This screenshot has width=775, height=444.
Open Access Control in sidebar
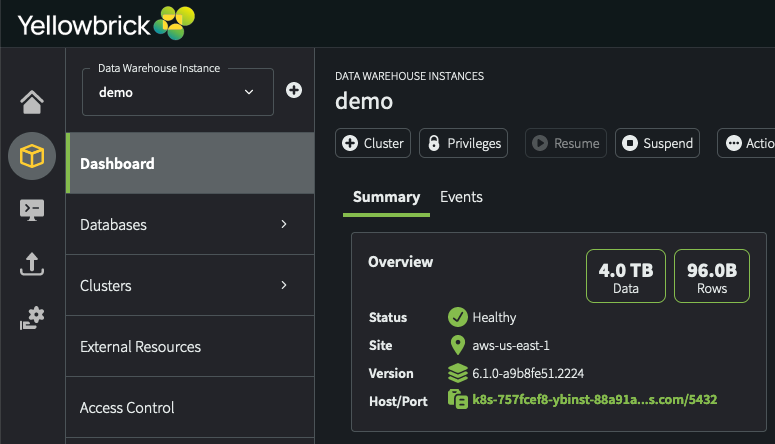(127, 407)
